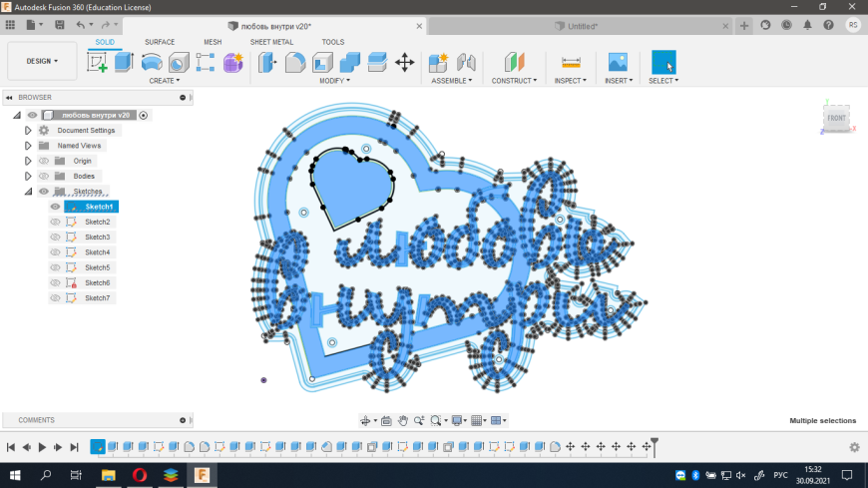Screen dimensions: 868x488
Task: Show Sketch6 with eye icon
Action: click(55, 282)
